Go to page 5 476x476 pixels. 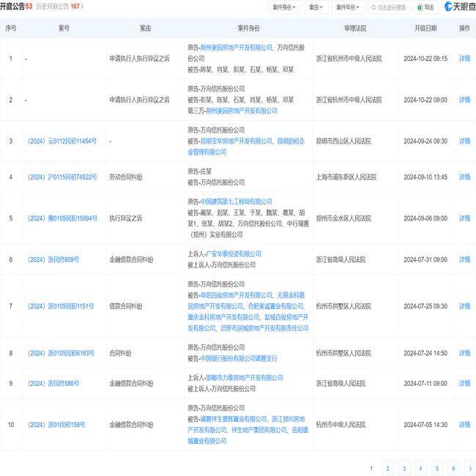tap(437, 469)
